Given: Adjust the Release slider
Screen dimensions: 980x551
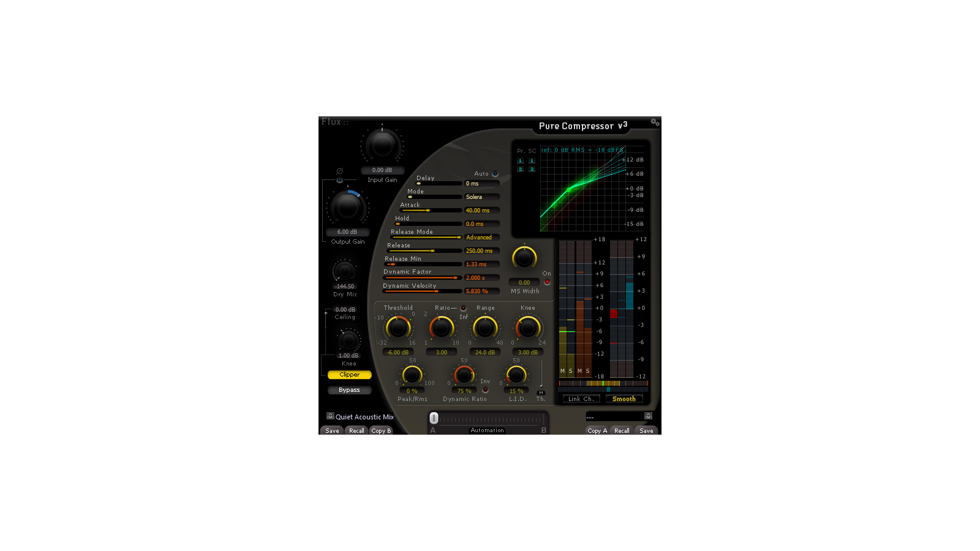Looking at the screenshot, I should [x=425, y=251].
